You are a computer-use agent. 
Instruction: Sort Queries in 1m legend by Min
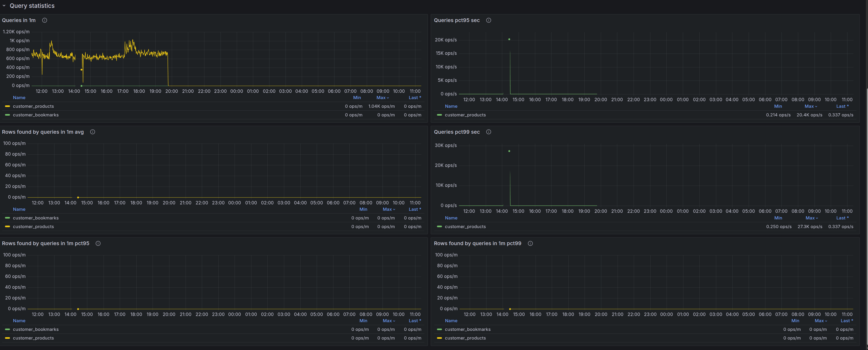pos(357,98)
